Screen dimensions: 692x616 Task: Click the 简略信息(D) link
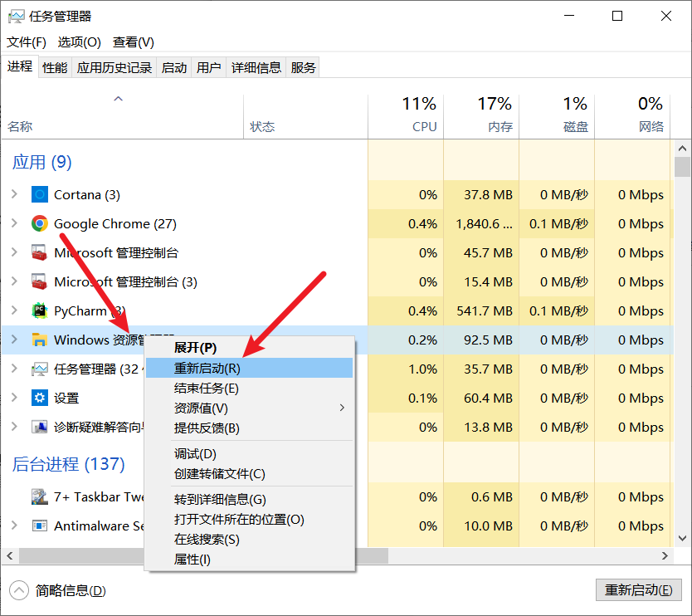click(71, 590)
